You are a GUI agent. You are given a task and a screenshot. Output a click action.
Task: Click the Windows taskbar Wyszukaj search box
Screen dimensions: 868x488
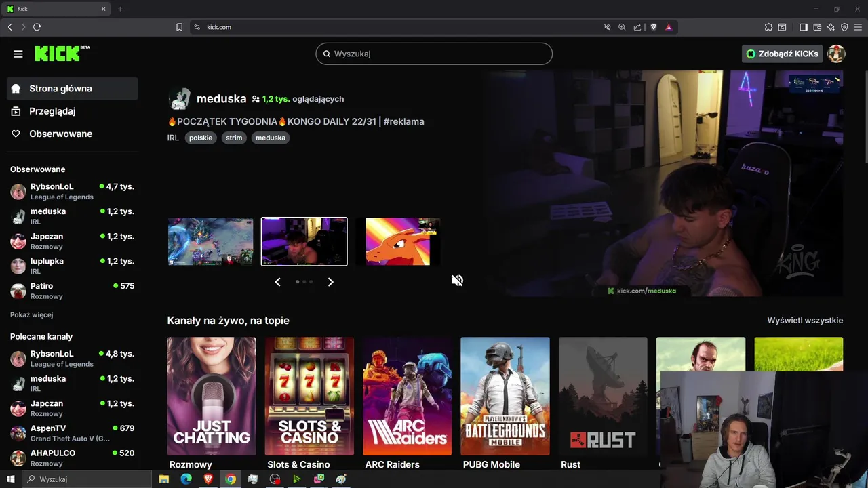(86, 479)
